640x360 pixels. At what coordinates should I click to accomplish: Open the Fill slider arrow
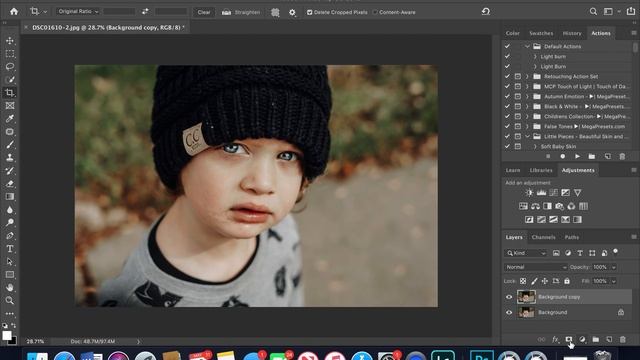pyautogui.click(x=613, y=281)
